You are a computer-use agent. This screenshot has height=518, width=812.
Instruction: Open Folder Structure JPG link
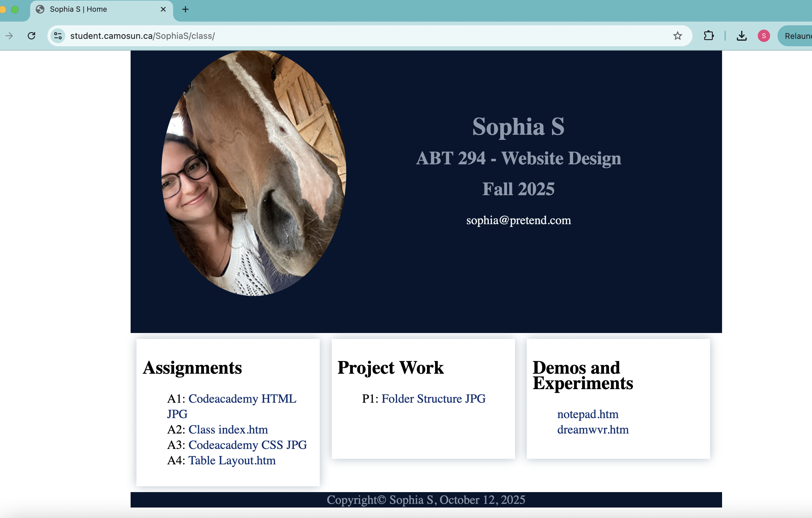point(433,399)
